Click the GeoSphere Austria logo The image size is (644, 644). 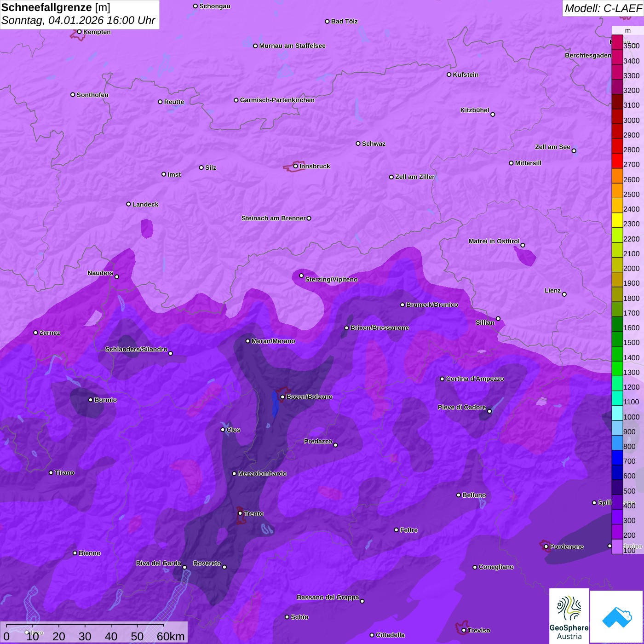pyautogui.click(x=569, y=616)
